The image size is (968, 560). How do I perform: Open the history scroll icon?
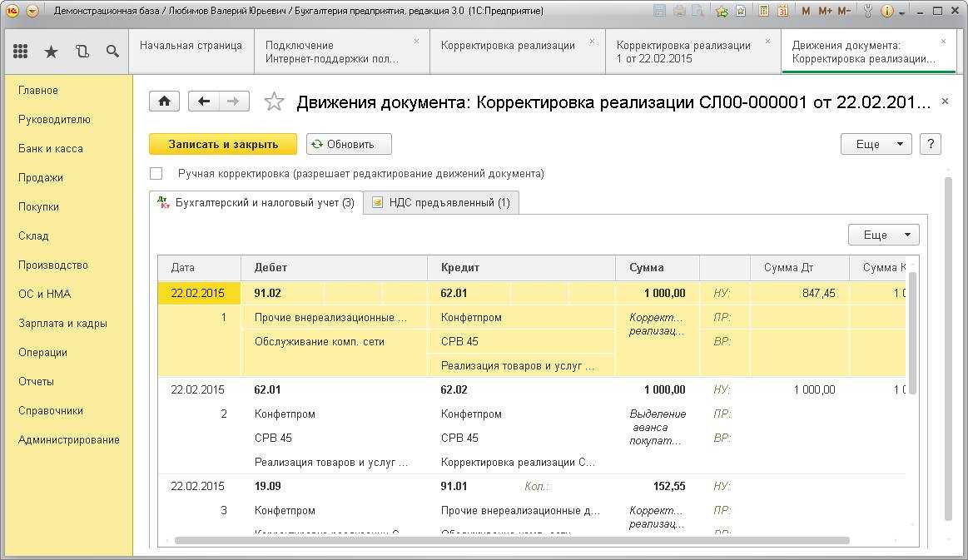pyautogui.click(x=82, y=52)
